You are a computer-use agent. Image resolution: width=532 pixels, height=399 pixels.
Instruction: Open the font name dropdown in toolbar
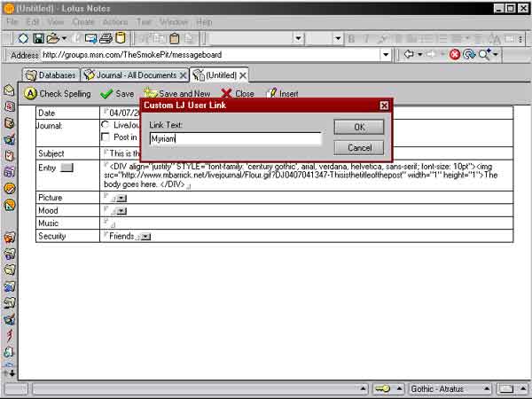298,38
